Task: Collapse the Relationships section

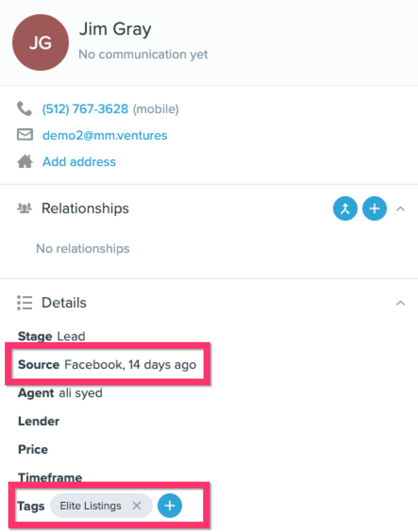Action: [400, 208]
